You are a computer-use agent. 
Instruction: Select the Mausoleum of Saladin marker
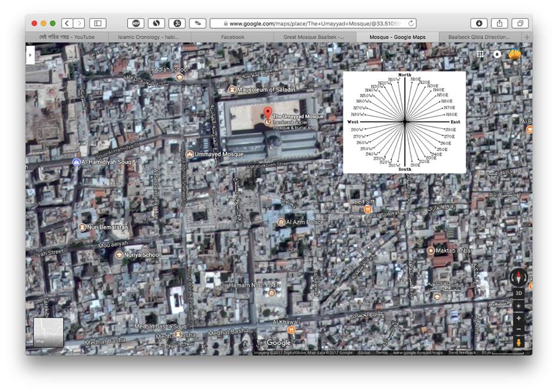pos(232,89)
